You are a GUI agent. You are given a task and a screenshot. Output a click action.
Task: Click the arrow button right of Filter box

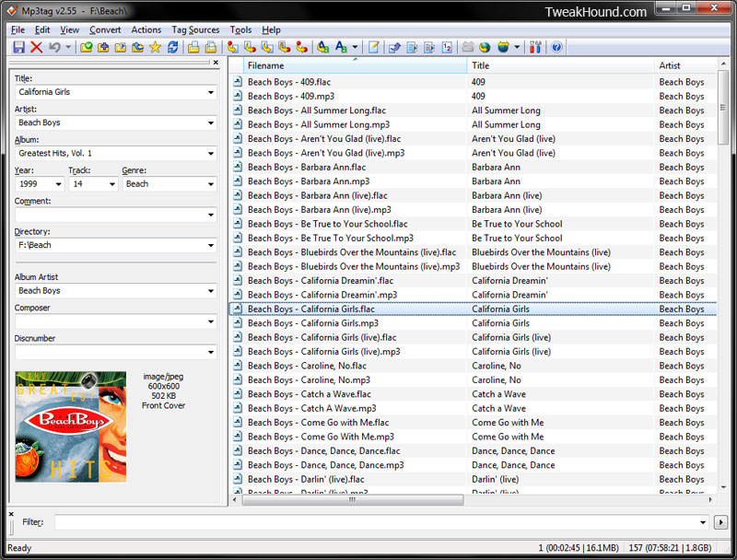[x=720, y=522]
